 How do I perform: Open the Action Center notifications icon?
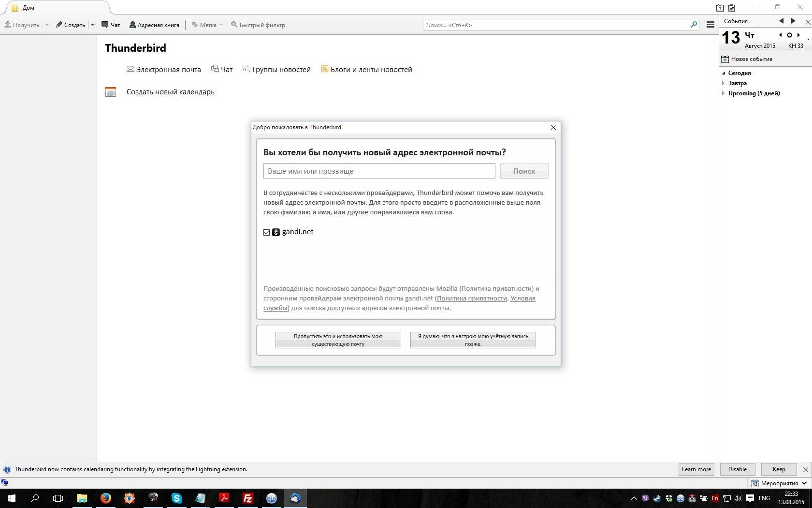coord(750,498)
